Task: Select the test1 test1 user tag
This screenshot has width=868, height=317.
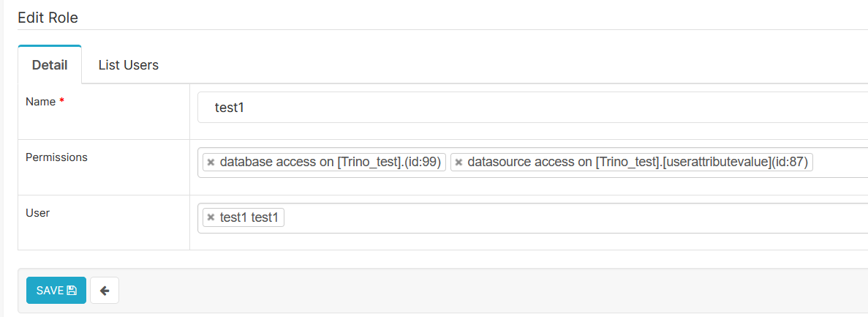Action: click(x=249, y=217)
